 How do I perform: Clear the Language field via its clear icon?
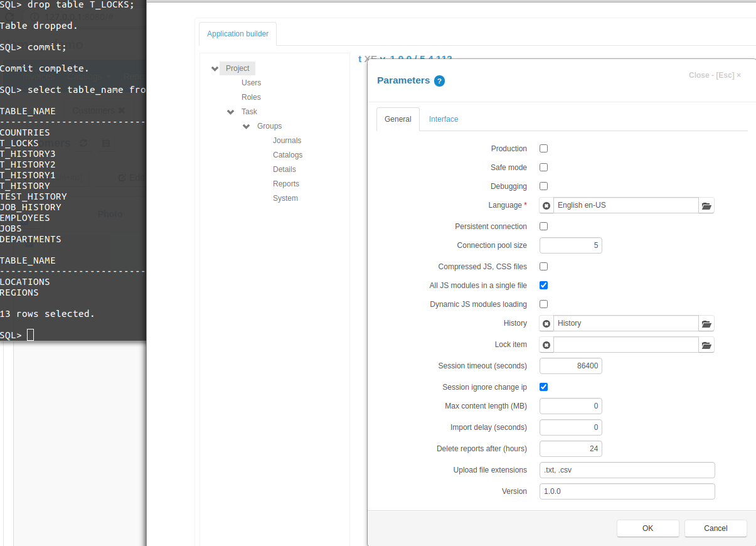tap(546, 205)
